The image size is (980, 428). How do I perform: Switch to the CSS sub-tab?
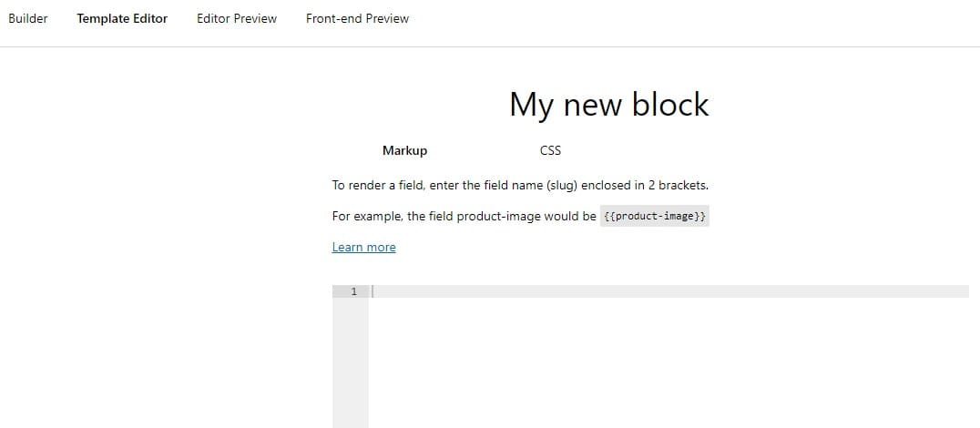pos(551,150)
